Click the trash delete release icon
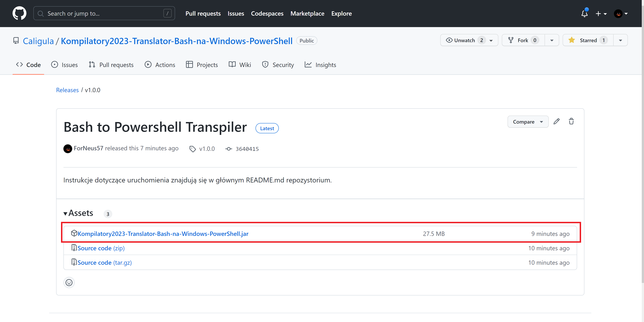The width and height of the screenshot is (644, 322). click(x=571, y=122)
